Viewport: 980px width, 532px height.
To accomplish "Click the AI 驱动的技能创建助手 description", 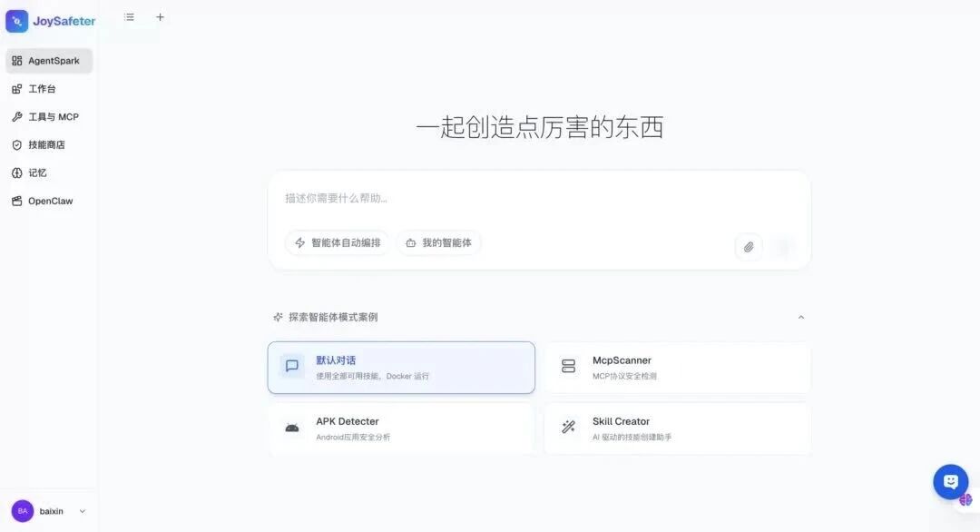I will pyautogui.click(x=632, y=438).
